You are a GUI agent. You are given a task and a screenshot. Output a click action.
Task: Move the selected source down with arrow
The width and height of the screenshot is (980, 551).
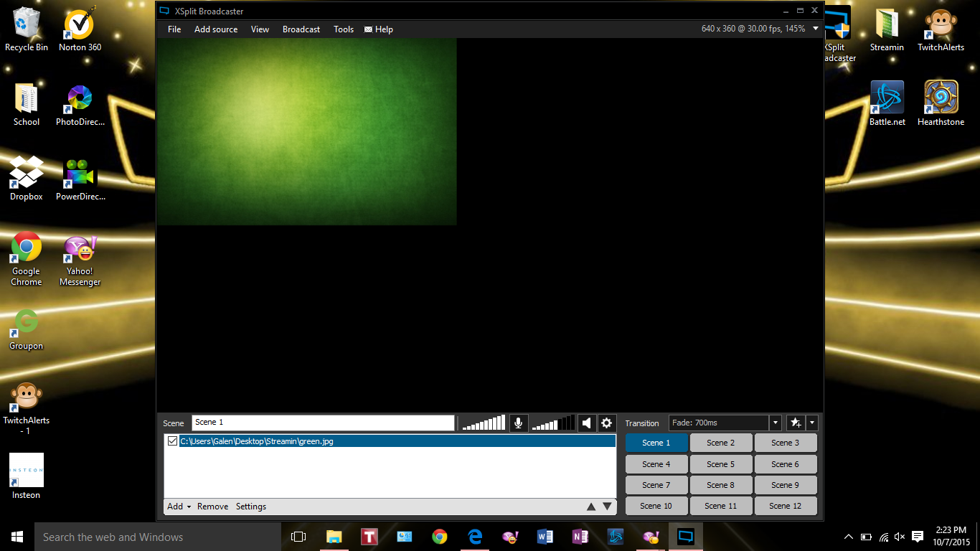[606, 506]
